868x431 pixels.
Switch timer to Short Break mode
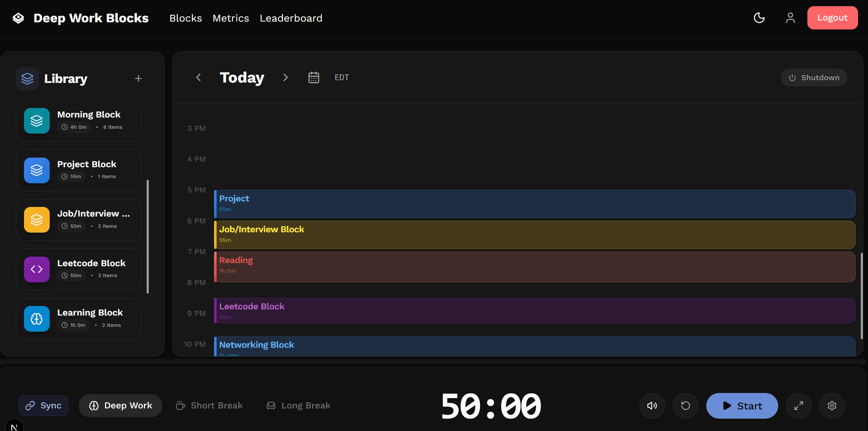[x=209, y=406]
